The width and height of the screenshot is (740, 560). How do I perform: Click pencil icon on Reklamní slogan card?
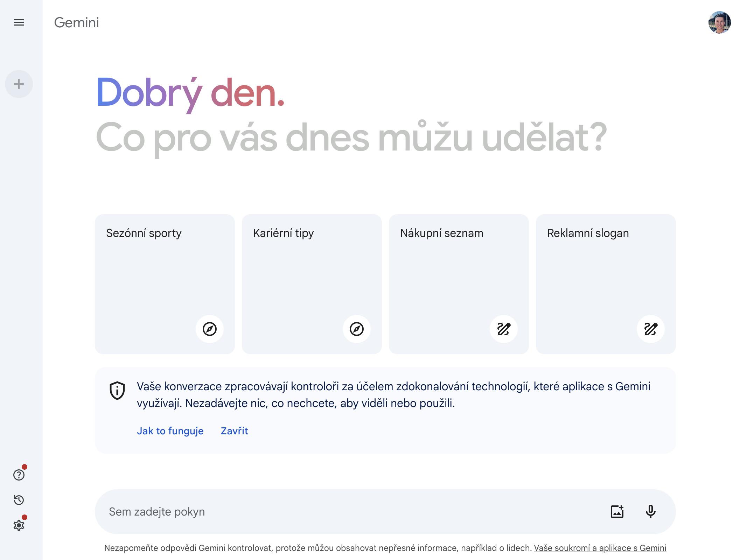click(x=651, y=329)
